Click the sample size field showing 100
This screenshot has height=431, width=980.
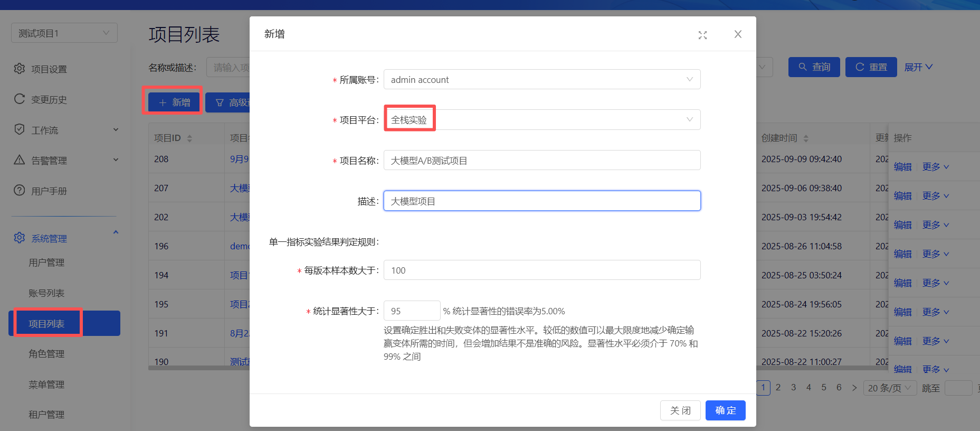541,270
